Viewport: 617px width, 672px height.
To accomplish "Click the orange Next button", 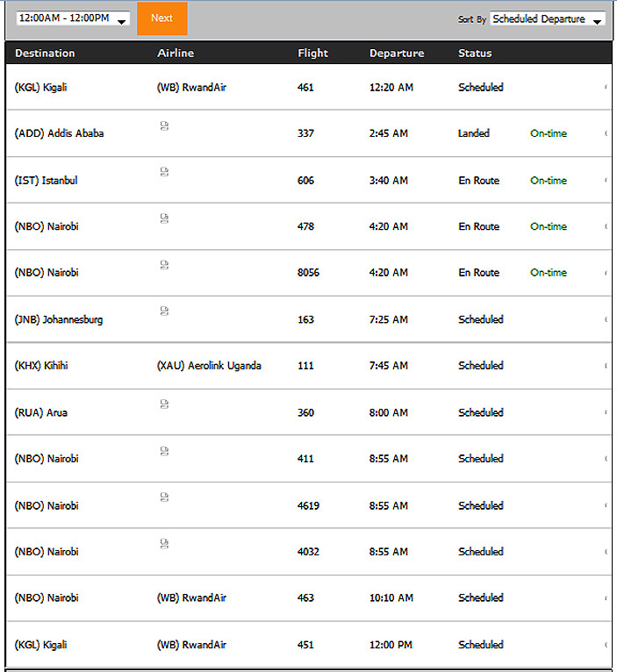I will coord(162,18).
